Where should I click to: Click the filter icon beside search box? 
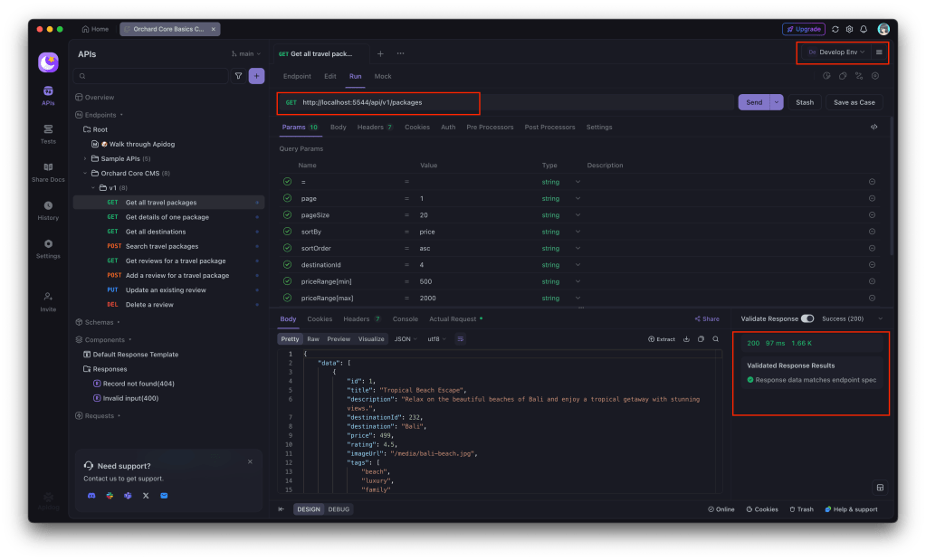(x=238, y=77)
